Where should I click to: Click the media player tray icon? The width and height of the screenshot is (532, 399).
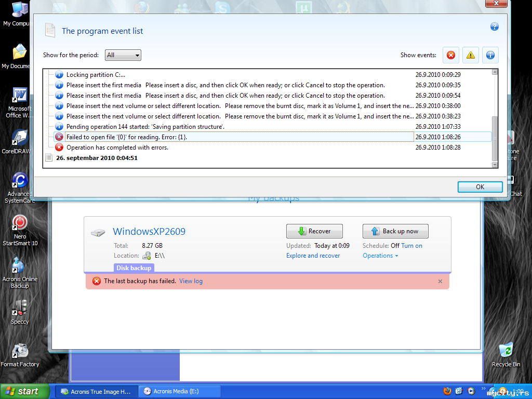tap(471, 391)
